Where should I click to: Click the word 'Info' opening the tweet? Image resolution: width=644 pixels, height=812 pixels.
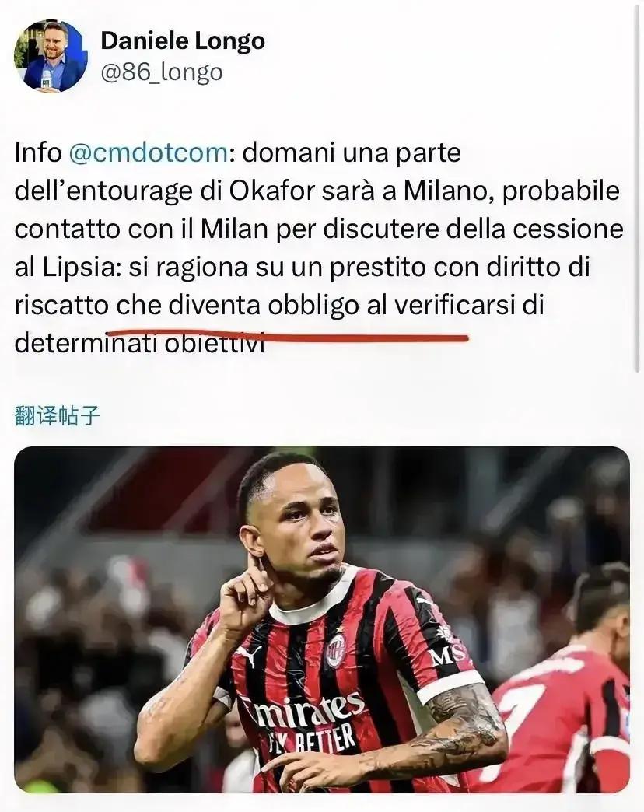tap(38, 153)
